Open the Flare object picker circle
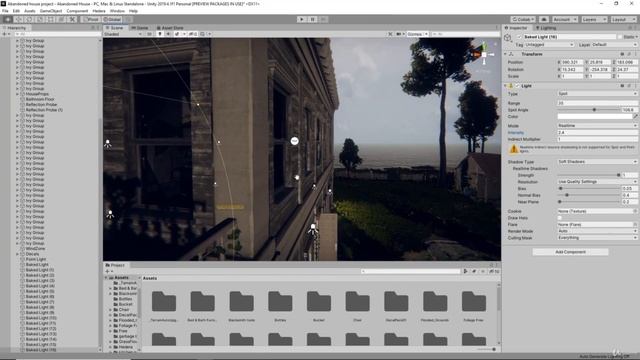640x360 pixels. point(635,224)
